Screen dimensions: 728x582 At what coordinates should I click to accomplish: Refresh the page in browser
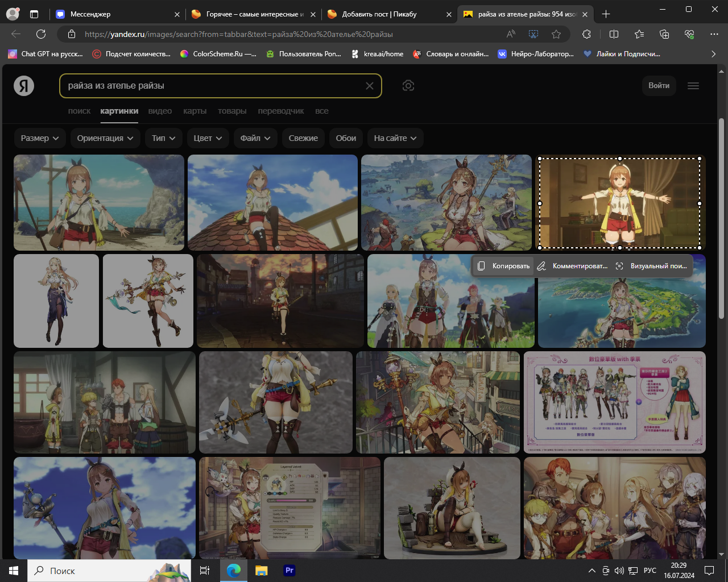pos(41,34)
